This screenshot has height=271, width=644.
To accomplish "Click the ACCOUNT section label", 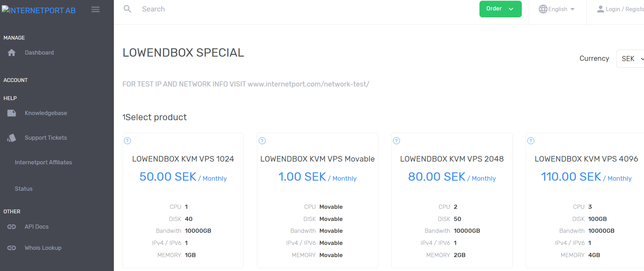I will pos(16,80).
